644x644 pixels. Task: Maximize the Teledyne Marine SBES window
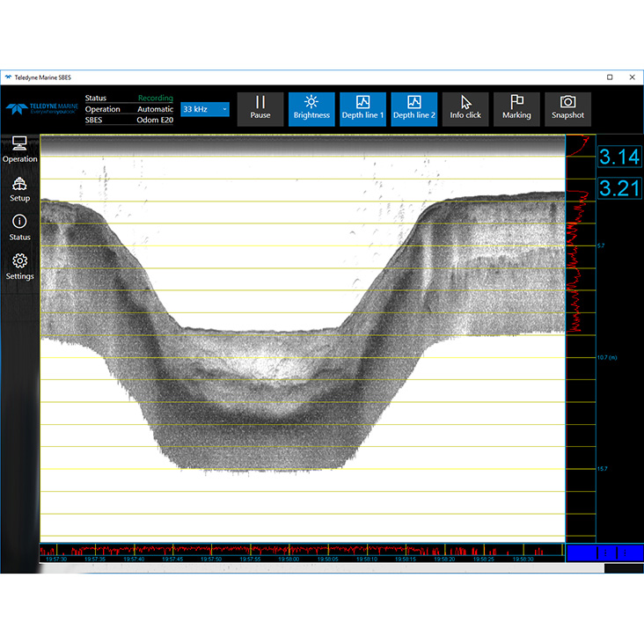pos(610,77)
